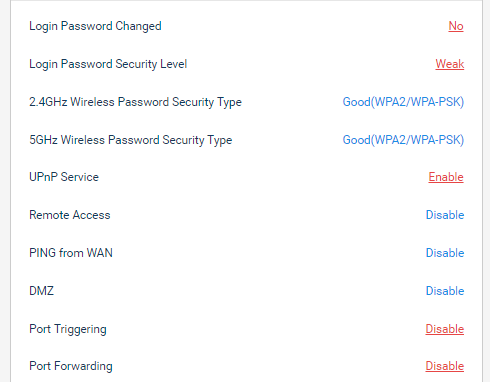Select the "PING from WAN" label
Viewport: 490px width, 382px height.
[71, 253]
